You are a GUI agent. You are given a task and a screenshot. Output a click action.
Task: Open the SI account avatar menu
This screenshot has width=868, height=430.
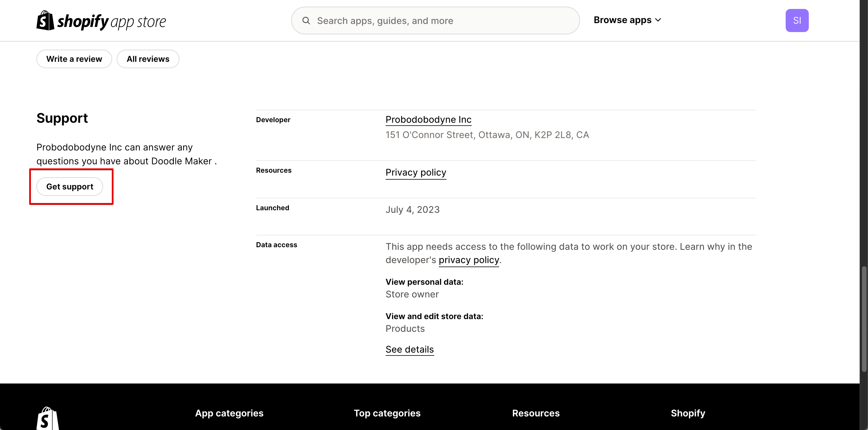pos(797,21)
